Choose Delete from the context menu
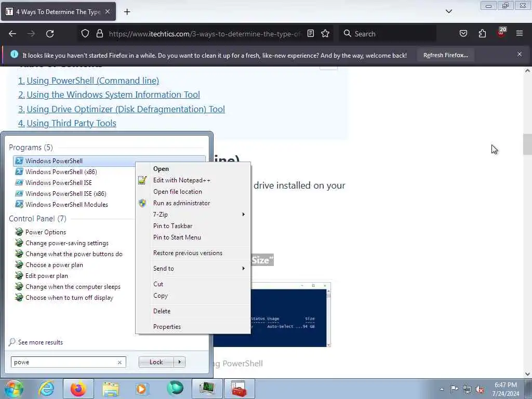 tap(193, 311)
